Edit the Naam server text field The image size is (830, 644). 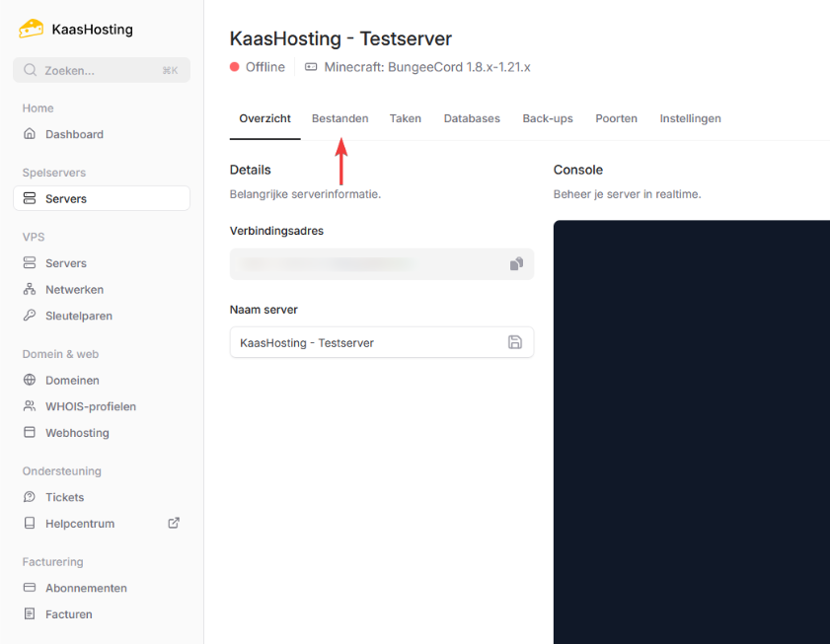click(x=365, y=342)
